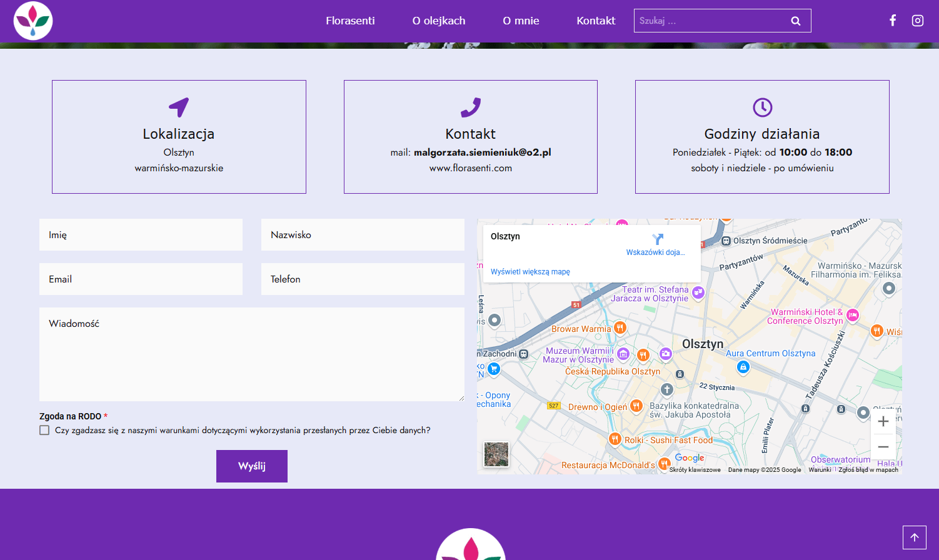939x560 pixels.
Task: Open the Instagram profile icon
Action: 917,21
